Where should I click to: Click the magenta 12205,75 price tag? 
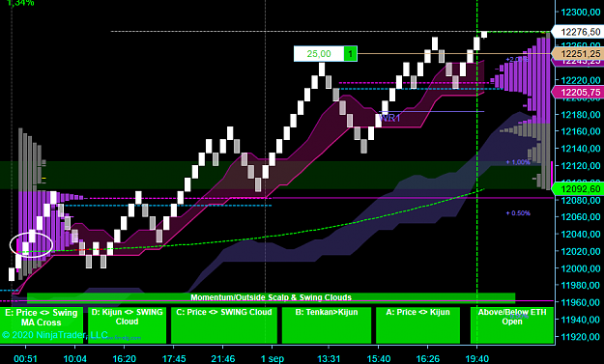click(577, 93)
